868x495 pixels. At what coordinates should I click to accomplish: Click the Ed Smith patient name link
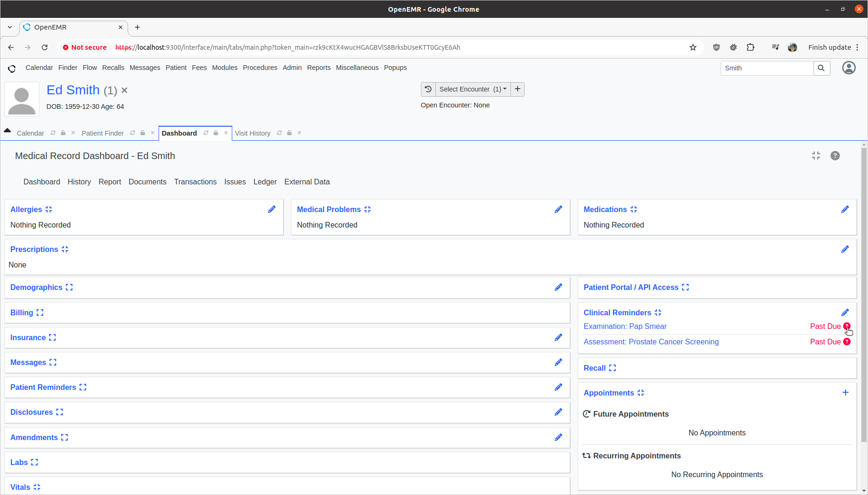(73, 90)
